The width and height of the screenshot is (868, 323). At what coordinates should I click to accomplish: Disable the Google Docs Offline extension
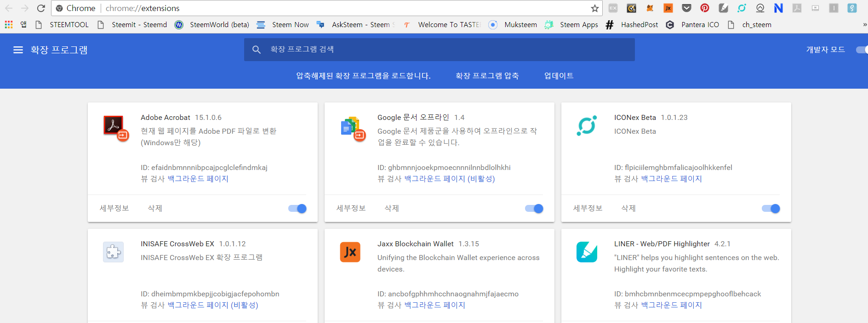[x=534, y=209]
